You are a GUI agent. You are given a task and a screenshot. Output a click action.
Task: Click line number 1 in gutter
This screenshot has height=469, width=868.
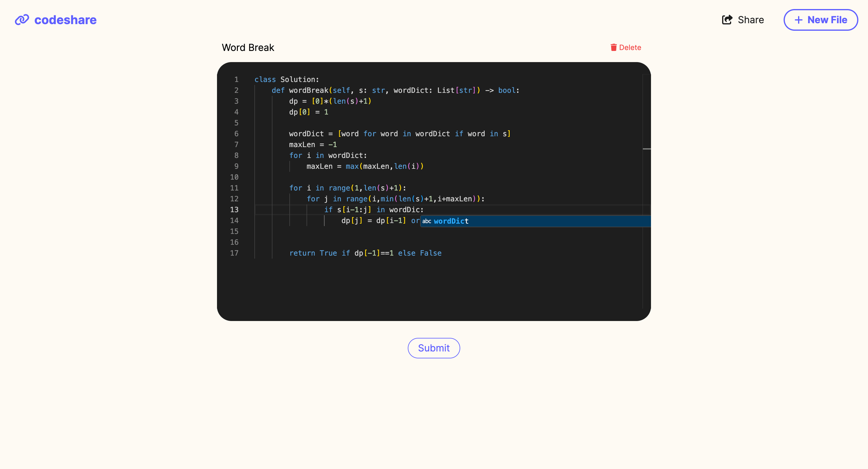click(x=236, y=80)
